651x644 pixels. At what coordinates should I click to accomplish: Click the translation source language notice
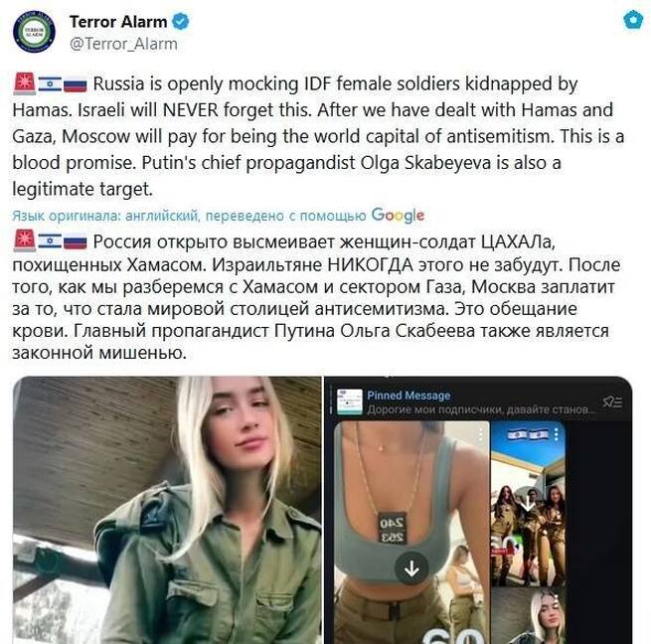tap(189, 216)
